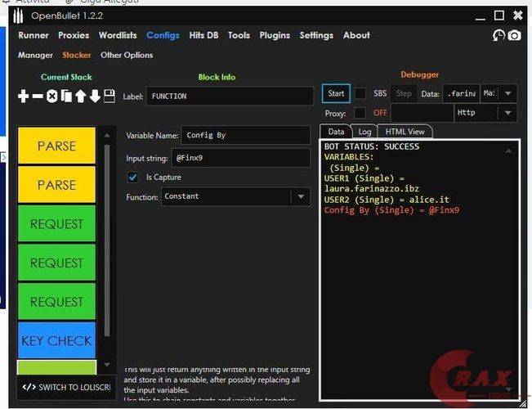The height and width of the screenshot is (409, 532).
Task: Disable block using the X circle icon
Action: pyautogui.click(x=52, y=97)
